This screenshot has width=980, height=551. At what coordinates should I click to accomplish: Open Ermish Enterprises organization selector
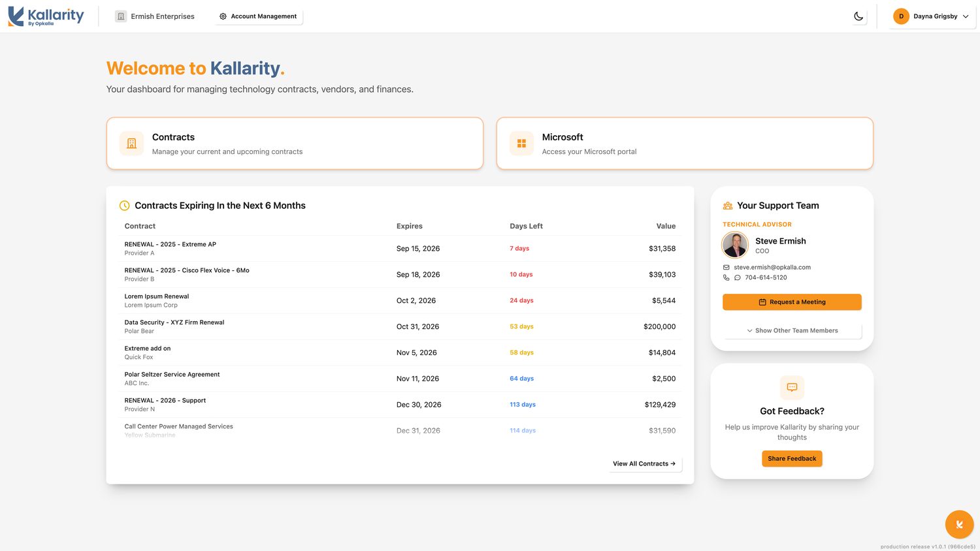(x=155, y=16)
